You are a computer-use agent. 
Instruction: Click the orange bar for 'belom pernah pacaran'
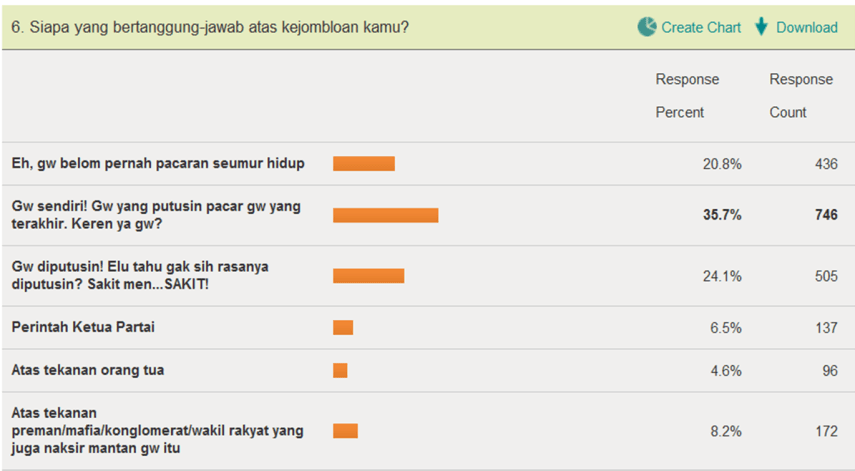pyautogui.click(x=364, y=163)
